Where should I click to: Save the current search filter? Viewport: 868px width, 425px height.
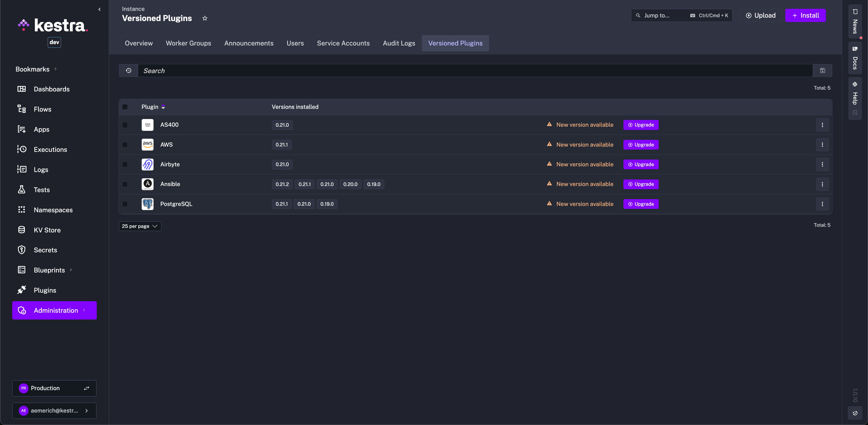[x=823, y=71]
